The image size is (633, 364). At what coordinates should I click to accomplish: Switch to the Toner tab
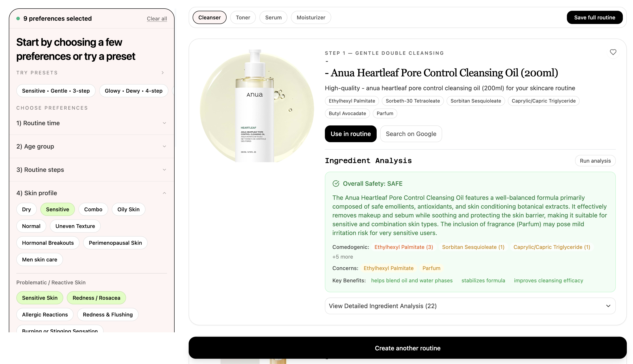tap(242, 17)
